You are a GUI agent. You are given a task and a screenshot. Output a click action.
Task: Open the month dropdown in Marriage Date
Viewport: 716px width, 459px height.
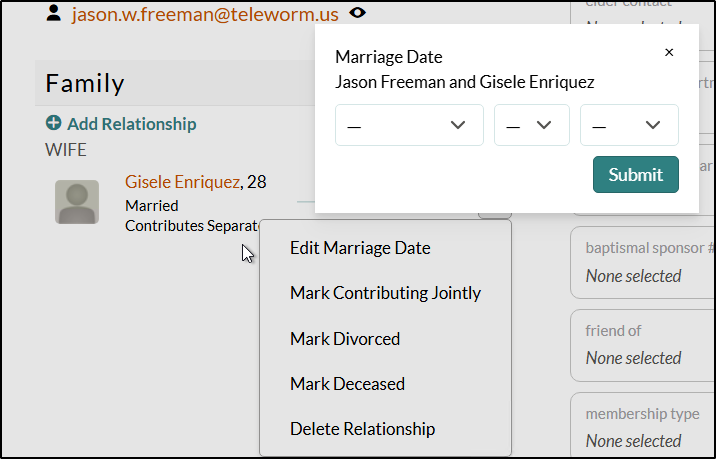409,125
